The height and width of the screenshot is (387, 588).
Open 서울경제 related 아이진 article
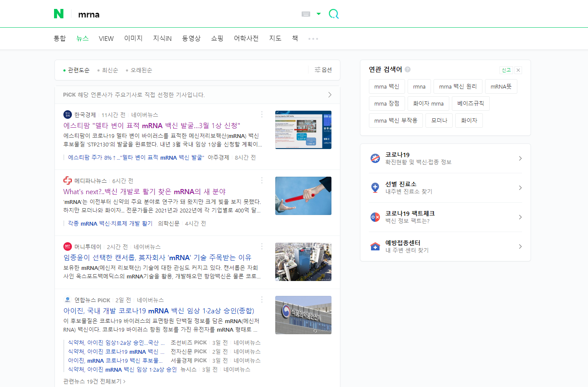click(116, 361)
